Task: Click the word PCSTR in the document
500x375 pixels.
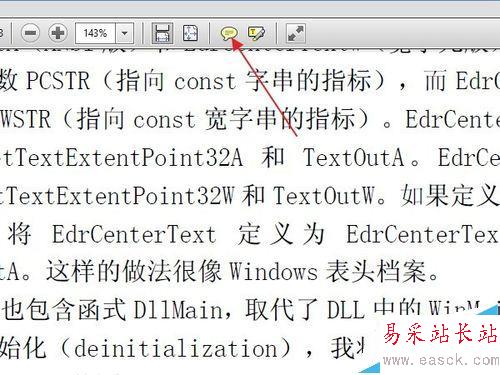Action: tap(58, 80)
